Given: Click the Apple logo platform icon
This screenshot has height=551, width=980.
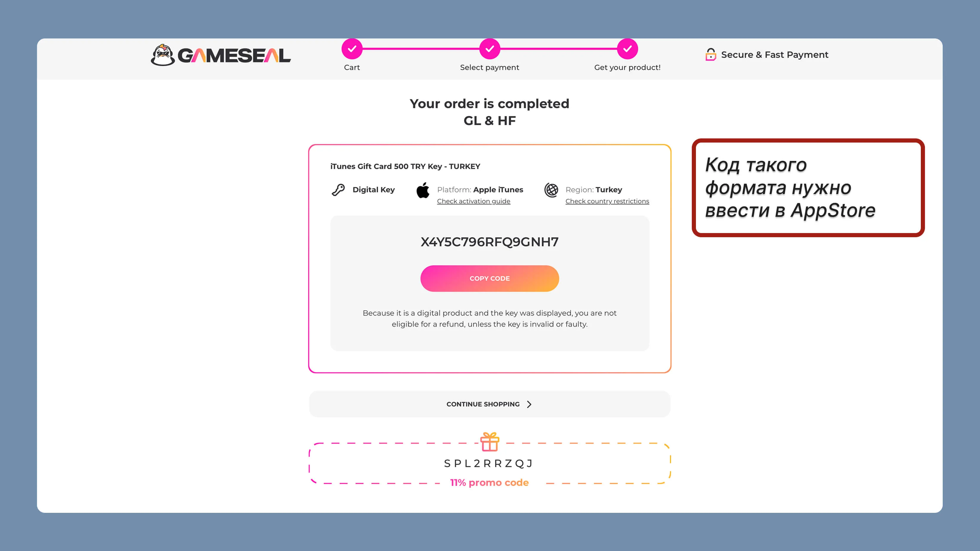Looking at the screenshot, I should [x=423, y=190].
